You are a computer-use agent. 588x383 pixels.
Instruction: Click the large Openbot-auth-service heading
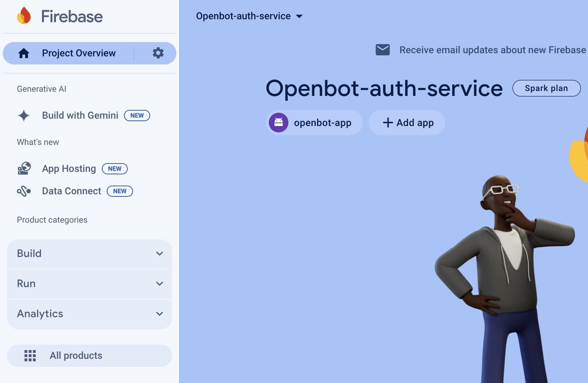(x=384, y=89)
